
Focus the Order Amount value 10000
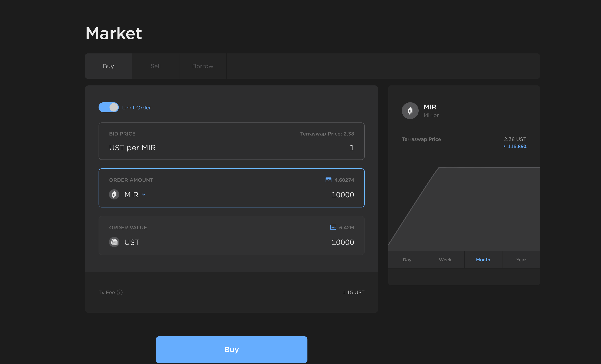pyautogui.click(x=342, y=195)
